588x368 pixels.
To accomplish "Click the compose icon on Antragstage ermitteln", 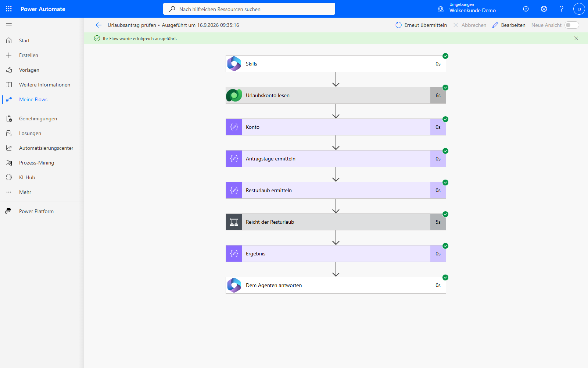I will [x=234, y=159].
